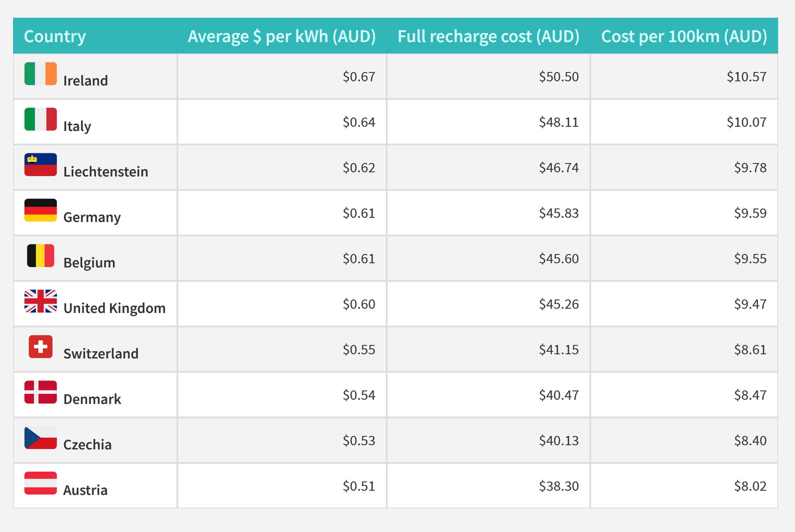This screenshot has width=795, height=532.
Task: Click United Kingdom's $0.60 per kWh value
Action: 359,304
